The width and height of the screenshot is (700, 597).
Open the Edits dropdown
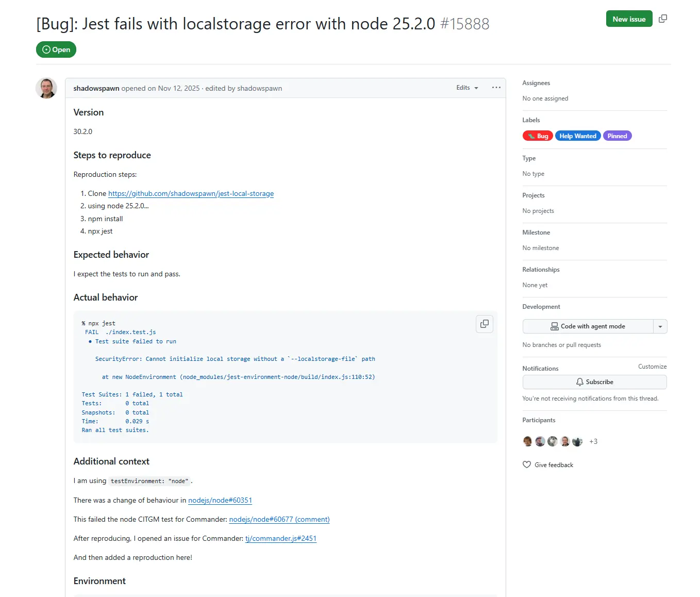click(466, 88)
